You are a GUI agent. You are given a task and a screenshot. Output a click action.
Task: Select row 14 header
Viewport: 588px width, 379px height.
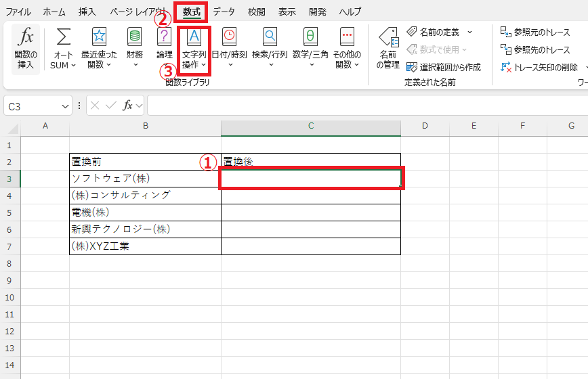[9, 365]
